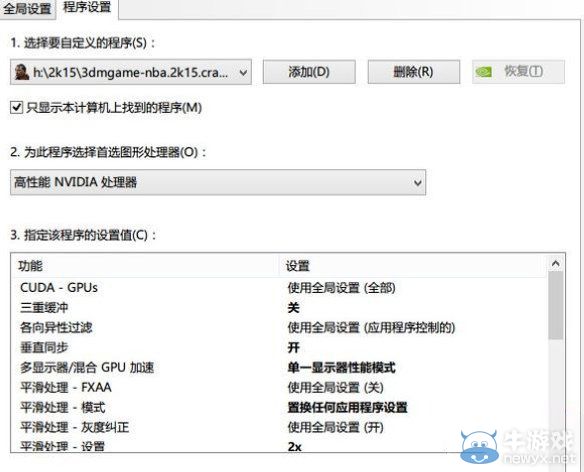Click the 添加(D) button
The width and height of the screenshot is (584, 472).
click(x=309, y=72)
